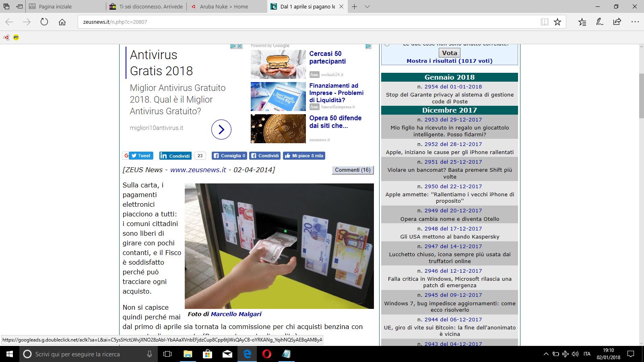Screen dimensions: 644x362
Task: Open Marcello Malgari photo credit link
Action: coord(236,314)
